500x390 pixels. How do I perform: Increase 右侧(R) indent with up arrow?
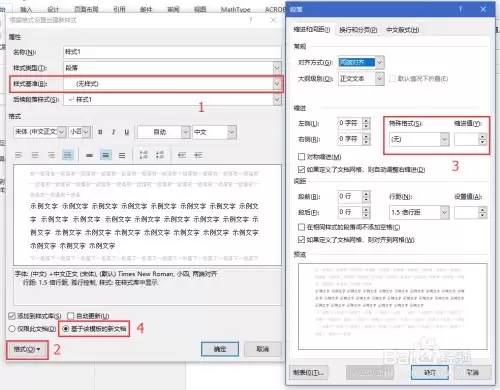pyautogui.click(x=366, y=136)
